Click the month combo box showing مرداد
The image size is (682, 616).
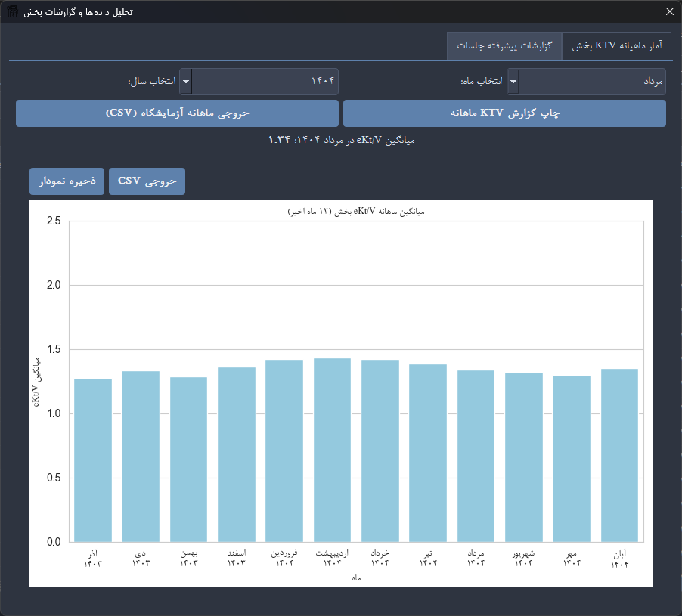click(x=586, y=82)
